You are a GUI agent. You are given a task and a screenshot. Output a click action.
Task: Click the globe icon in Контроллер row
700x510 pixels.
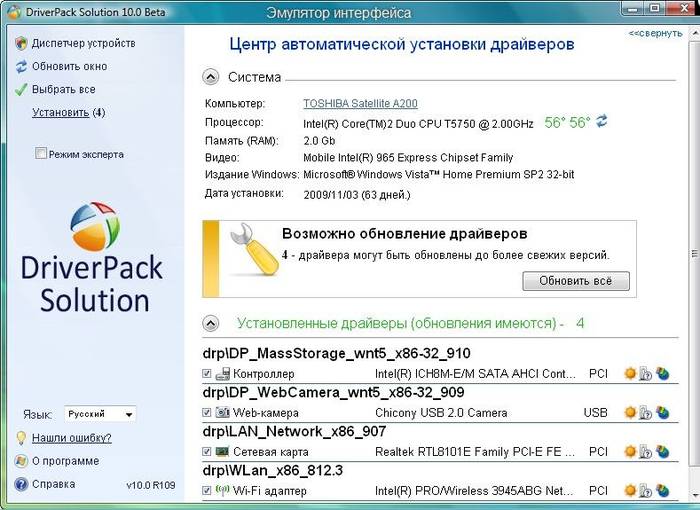[x=661, y=373]
